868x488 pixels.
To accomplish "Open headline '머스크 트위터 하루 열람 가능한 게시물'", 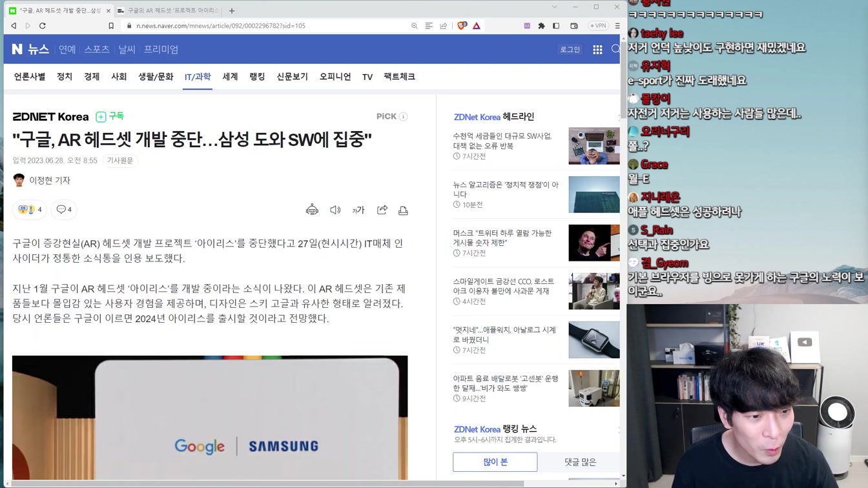I will [x=502, y=238].
